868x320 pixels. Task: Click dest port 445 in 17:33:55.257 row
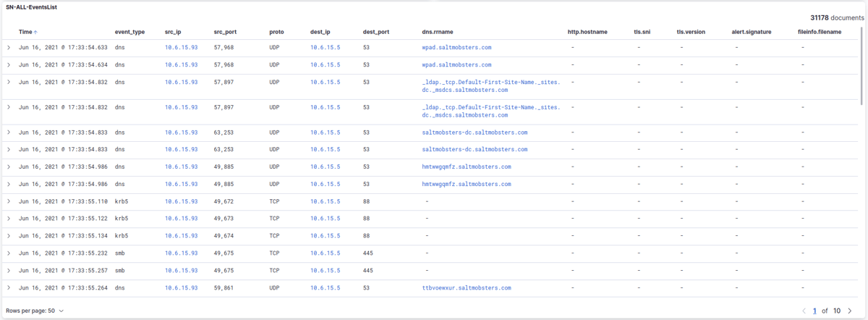[x=368, y=270]
